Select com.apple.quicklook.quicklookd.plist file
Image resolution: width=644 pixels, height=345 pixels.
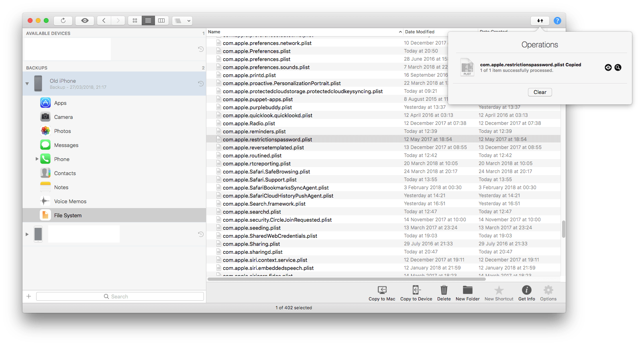click(x=267, y=115)
